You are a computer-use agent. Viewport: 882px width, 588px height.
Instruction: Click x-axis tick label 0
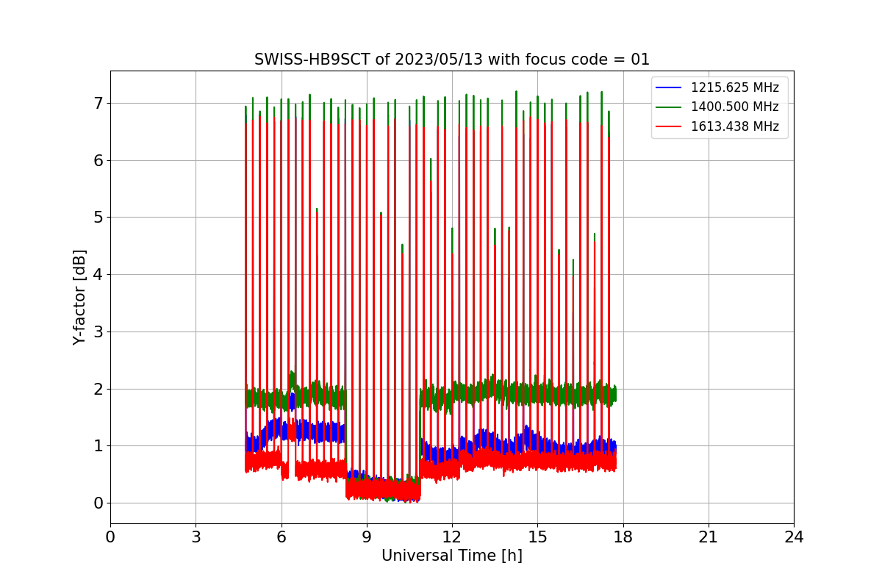[x=110, y=537]
